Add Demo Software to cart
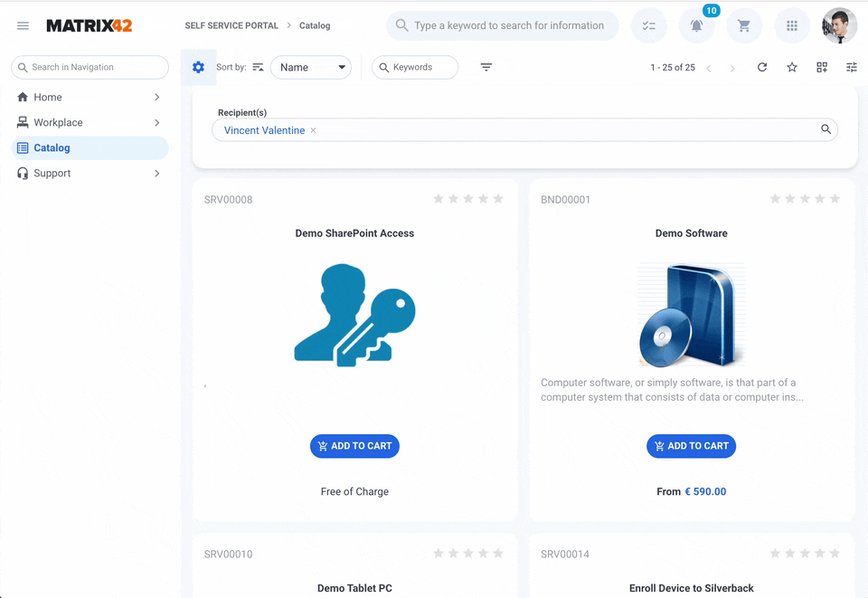The height and width of the screenshot is (598, 868). [x=691, y=446]
